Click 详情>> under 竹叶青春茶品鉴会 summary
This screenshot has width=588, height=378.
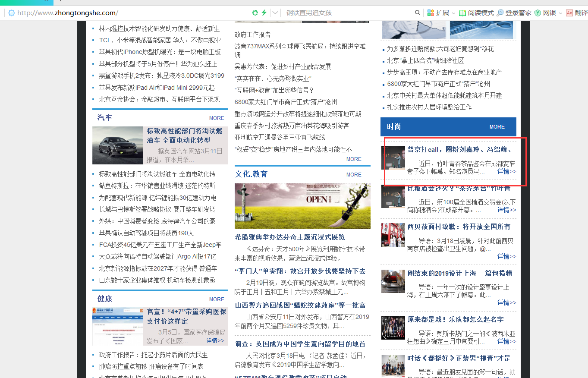tap(506, 171)
